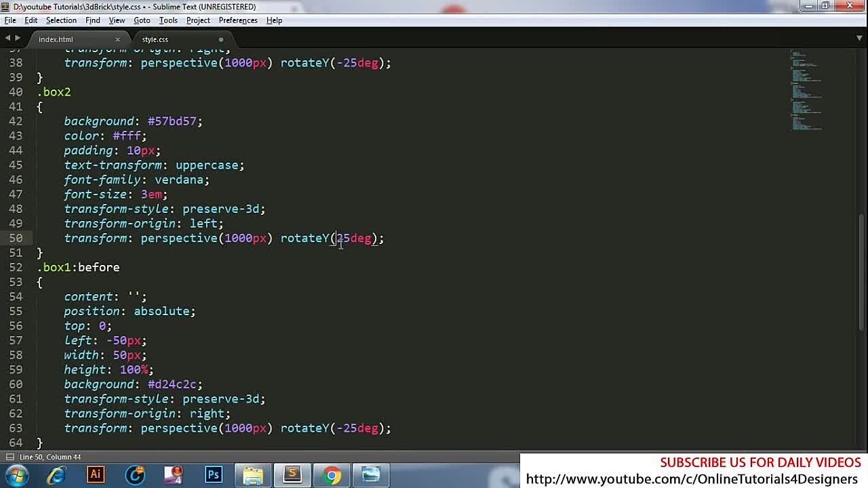
Task: Open Windows Explorer folder in the taskbar
Action: coord(253,474)
